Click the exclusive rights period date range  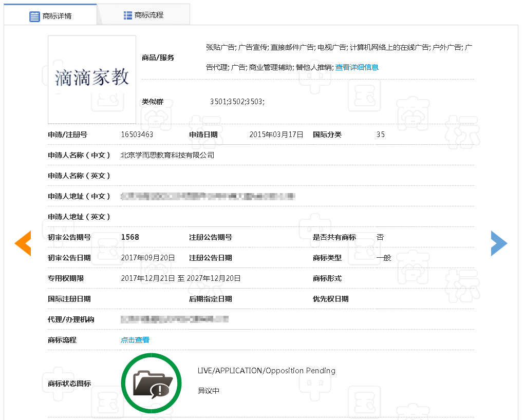(x=180, y=278)
